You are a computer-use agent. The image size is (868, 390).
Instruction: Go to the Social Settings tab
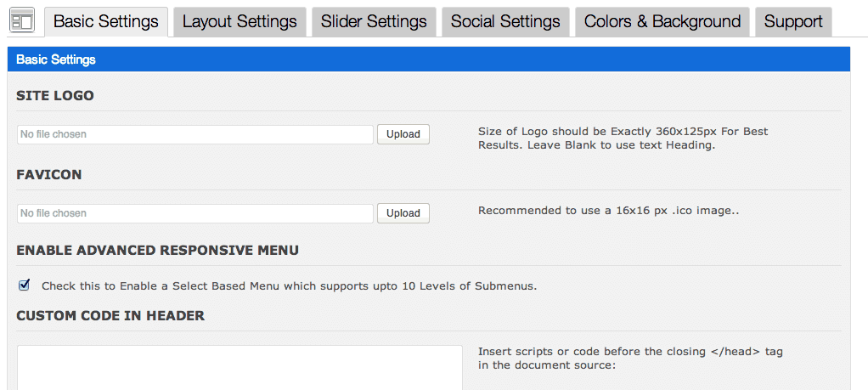[x=505, y=22]
